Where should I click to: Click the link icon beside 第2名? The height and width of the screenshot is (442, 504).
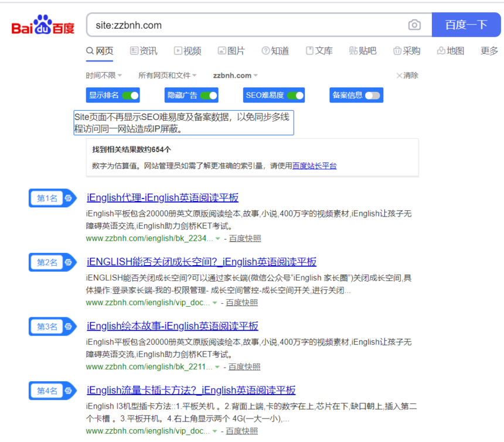tap(69, 262)
